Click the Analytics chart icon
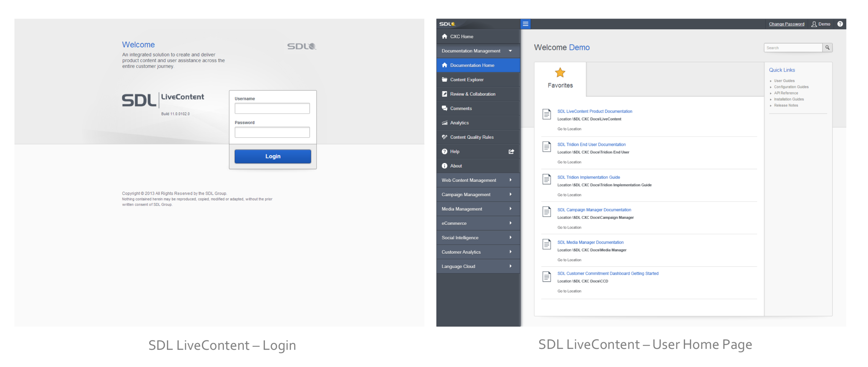 (x=444, y=123)
